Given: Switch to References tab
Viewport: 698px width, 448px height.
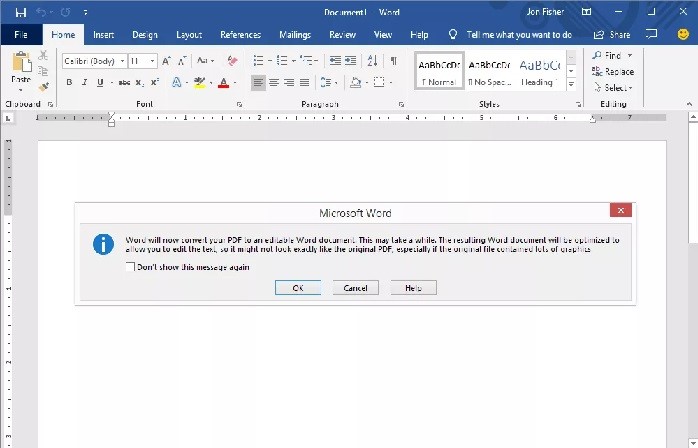Looking at the screenshot, I should [240, 35].
